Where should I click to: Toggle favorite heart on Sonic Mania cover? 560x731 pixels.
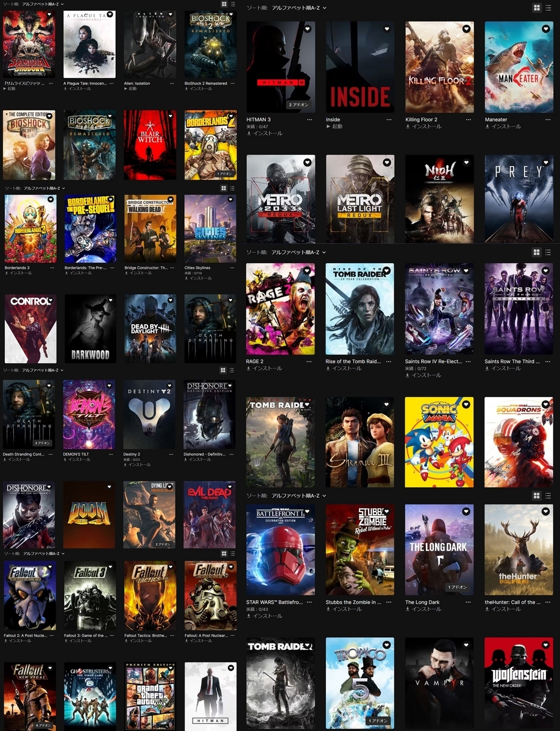pos(466,404)
